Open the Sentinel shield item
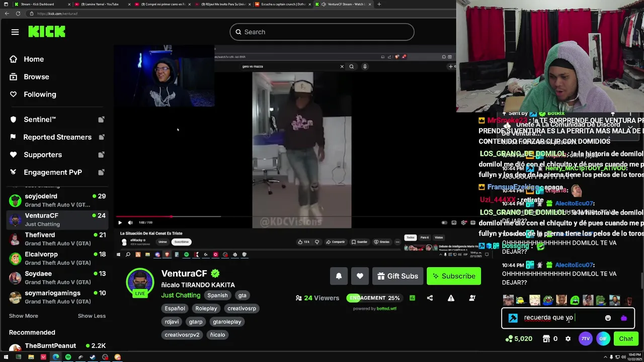Screen dimensions: 644x362 pos(40,120)
